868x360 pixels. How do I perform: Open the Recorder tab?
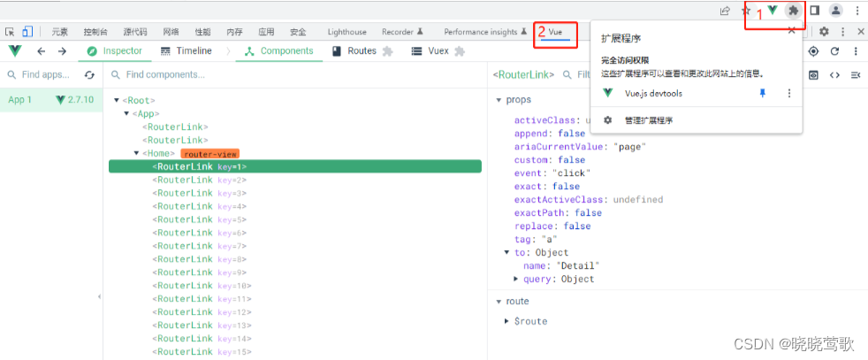[x=402, y=32]
